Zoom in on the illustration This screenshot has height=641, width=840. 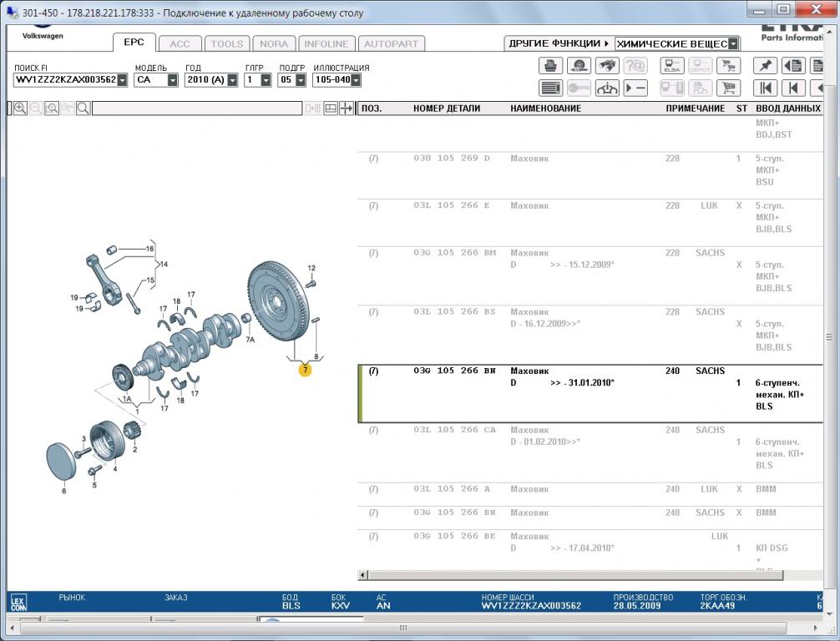pyautogui.click(x=20, y=109)
